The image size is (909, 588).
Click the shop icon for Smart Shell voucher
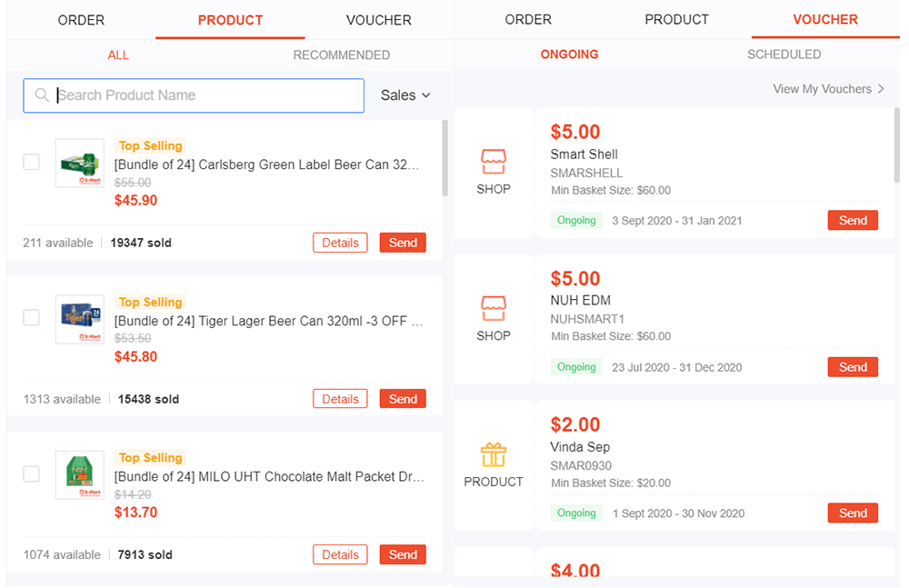494,161
